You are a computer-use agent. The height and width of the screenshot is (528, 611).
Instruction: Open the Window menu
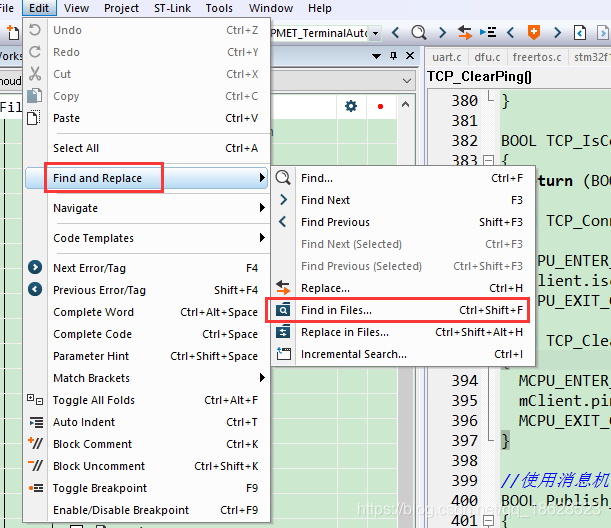pyautogui.click(x=271, y=8)
